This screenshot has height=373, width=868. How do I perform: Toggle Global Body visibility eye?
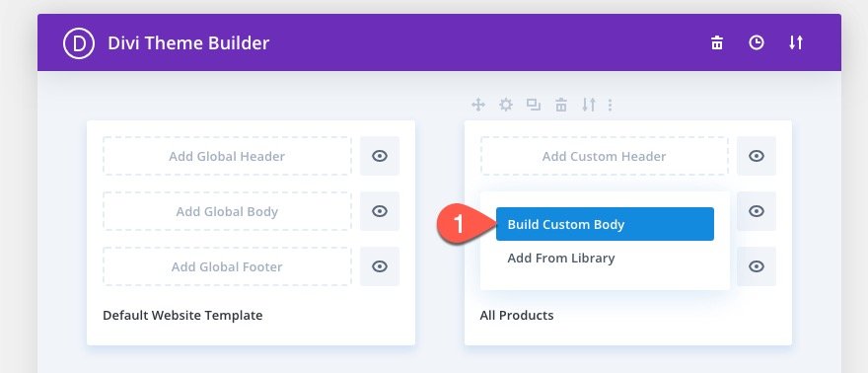[x=380, y=211]
